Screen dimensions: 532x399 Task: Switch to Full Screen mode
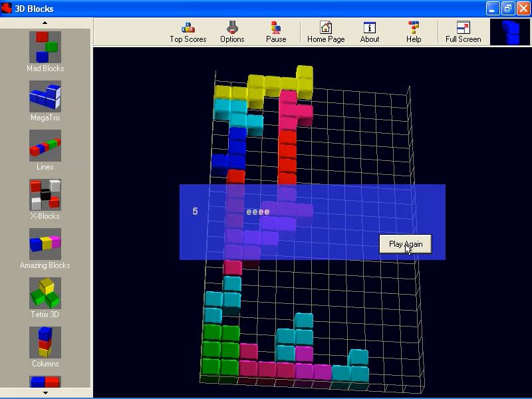pos(463,31)
